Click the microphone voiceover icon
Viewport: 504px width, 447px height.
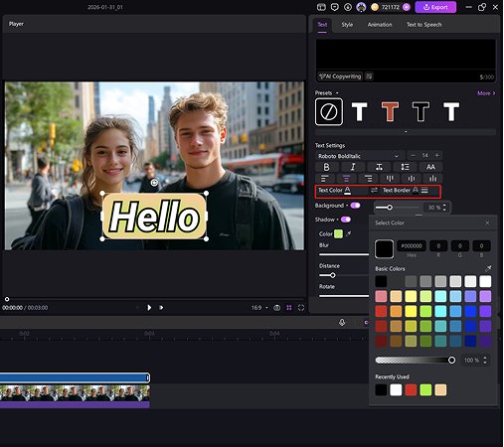coord(342,322)
